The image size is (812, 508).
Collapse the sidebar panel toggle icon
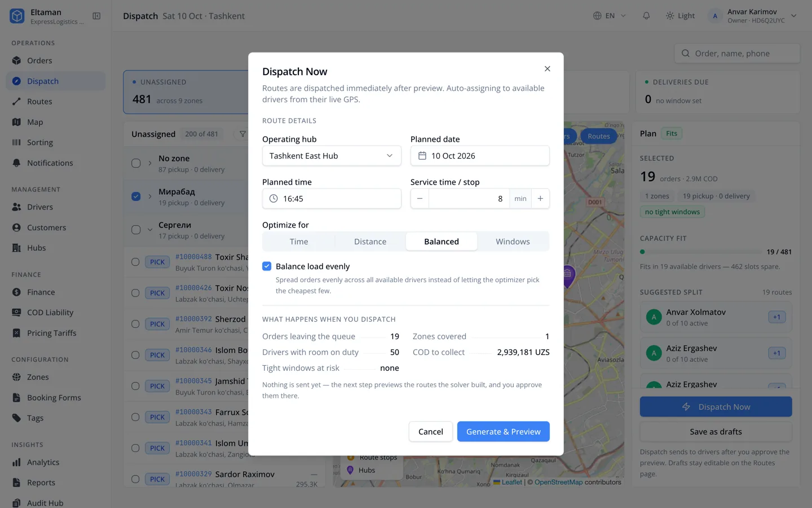click(96, 16)
